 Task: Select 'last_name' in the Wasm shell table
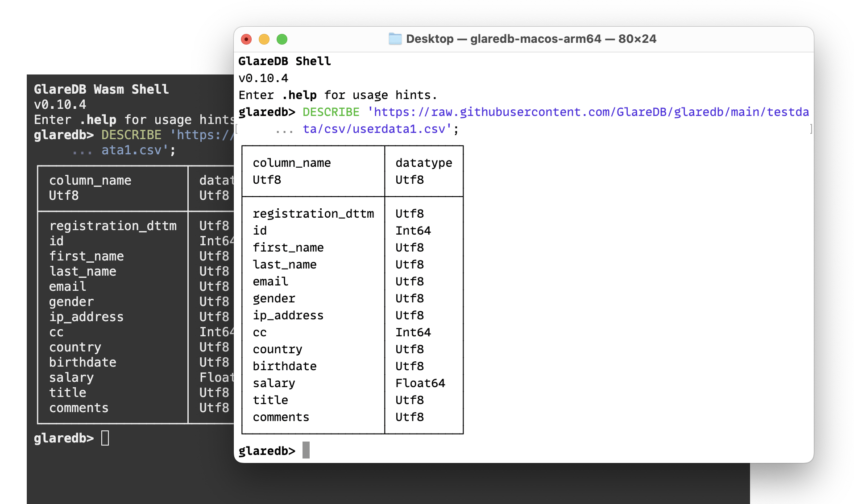coord(83,271)
